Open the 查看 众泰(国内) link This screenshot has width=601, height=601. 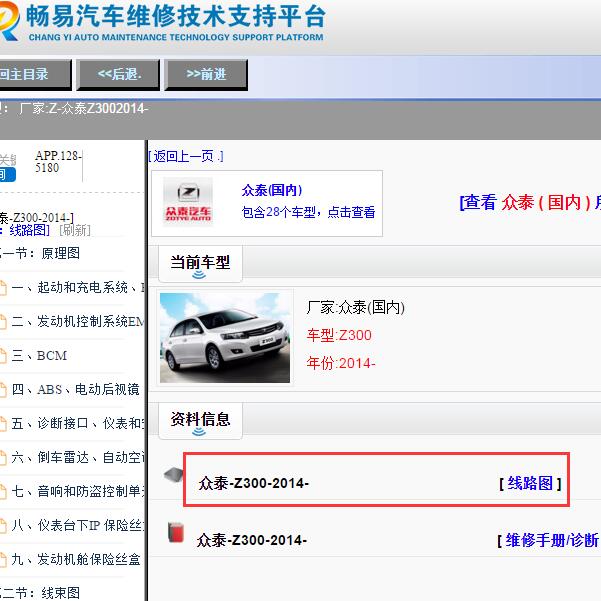[x=530, y=202]
